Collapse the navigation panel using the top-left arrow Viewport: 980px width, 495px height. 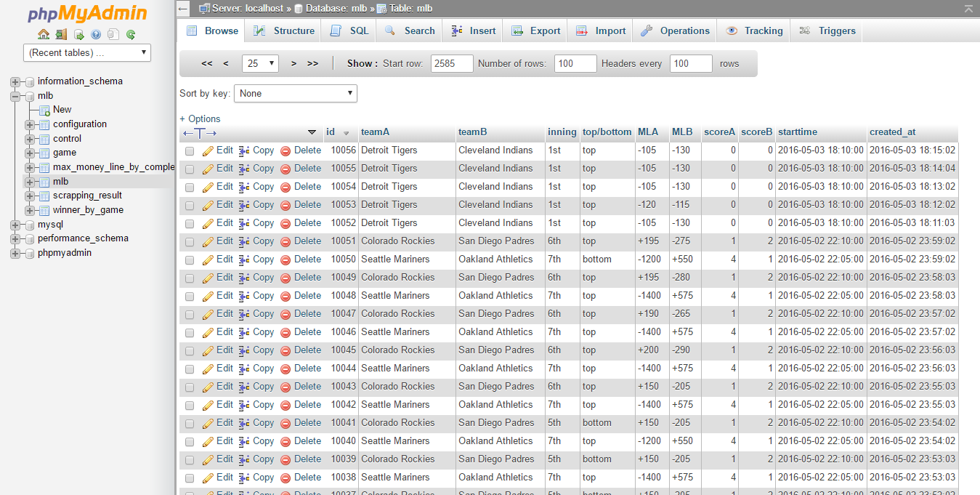[183, 9]
